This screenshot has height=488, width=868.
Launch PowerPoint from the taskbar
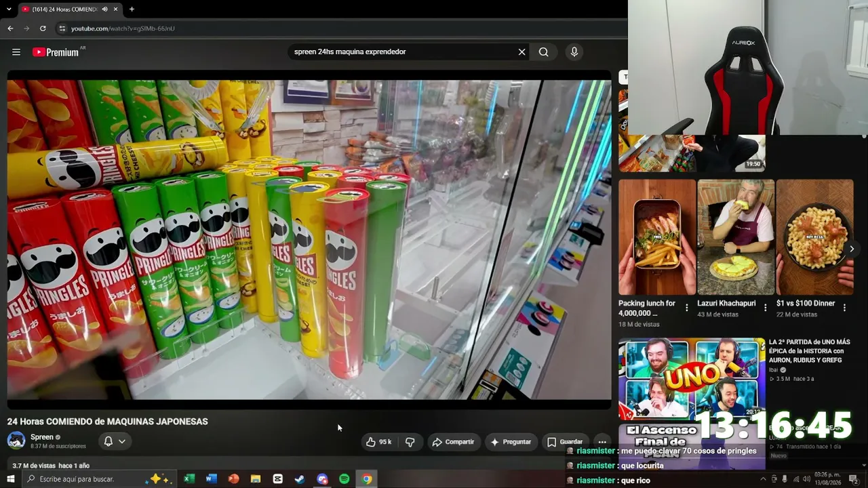click(x=234, y=479)
